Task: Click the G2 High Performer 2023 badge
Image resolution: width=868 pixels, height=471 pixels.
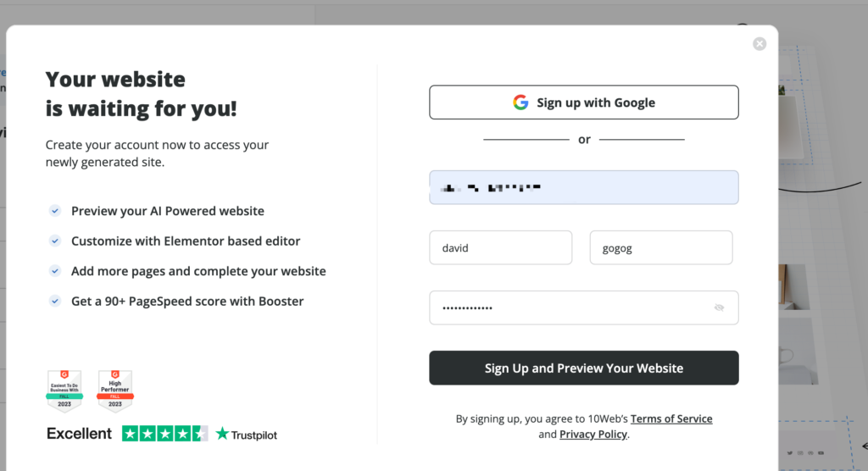Action: click(115, 391)
